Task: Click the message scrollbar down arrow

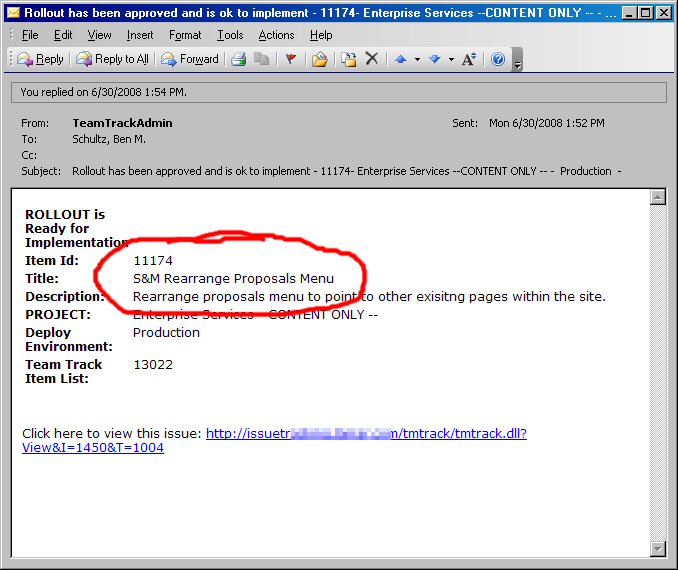Action: pos(657,547)
